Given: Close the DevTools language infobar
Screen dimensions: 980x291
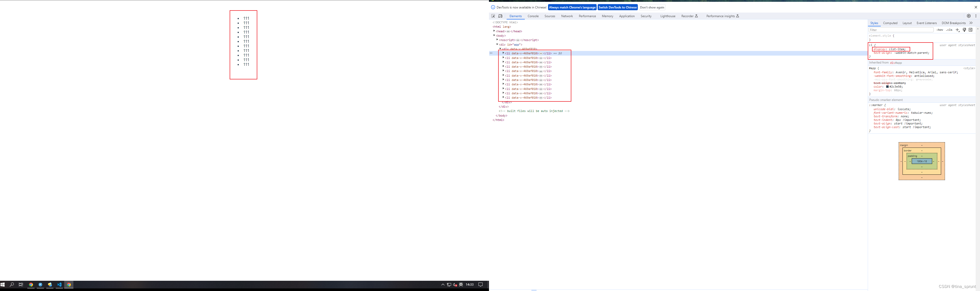Looking at the screenshot, I should [975, 7].
